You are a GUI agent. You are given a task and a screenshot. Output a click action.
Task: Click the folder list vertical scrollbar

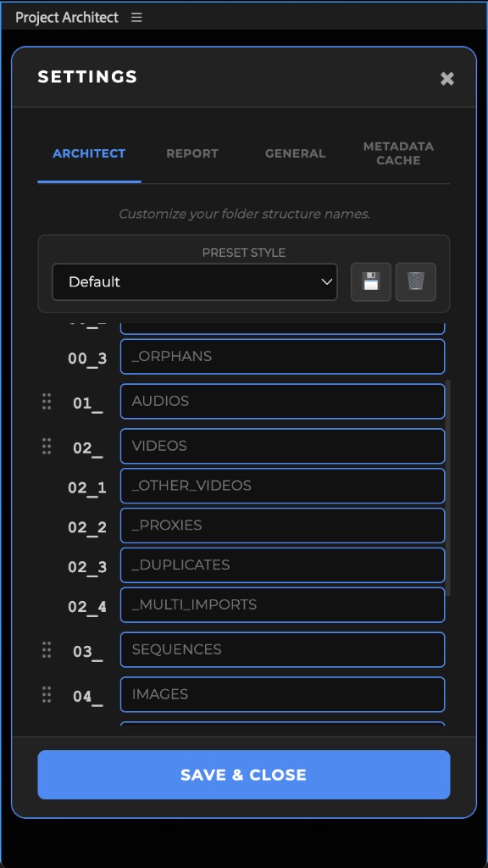[449, 487]
